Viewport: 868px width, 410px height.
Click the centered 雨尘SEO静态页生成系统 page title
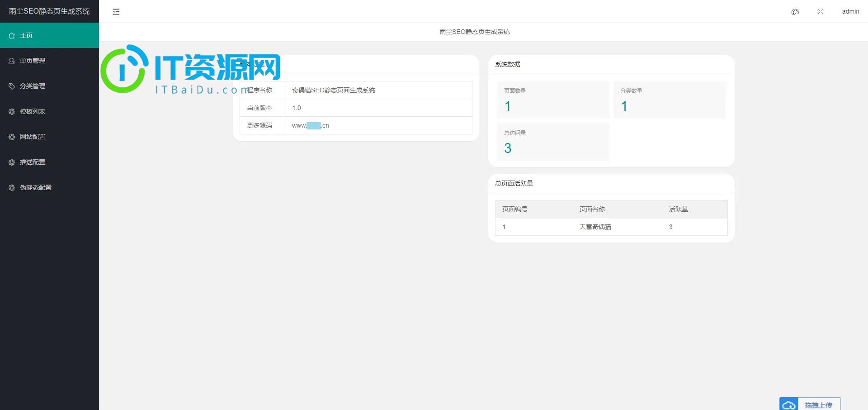(475, 32)
